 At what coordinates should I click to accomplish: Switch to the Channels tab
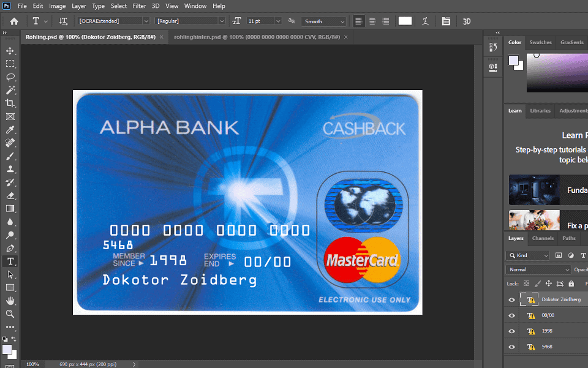click(x=543, y=238)
